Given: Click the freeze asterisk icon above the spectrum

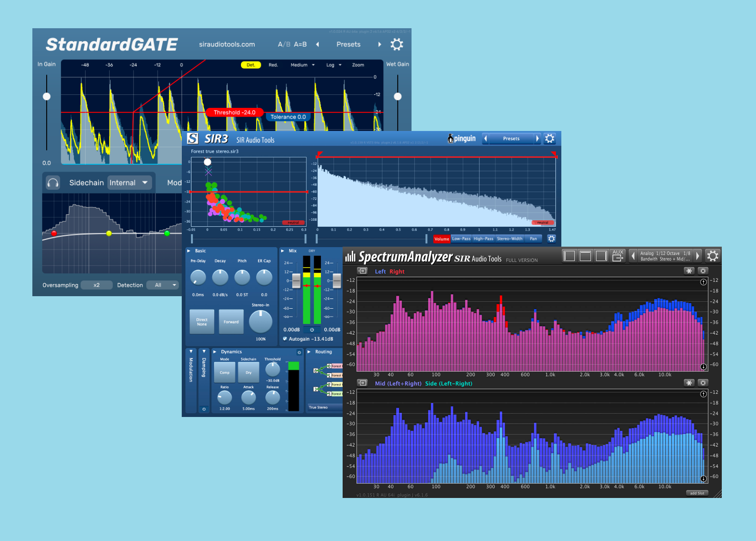Looking at the screenshot, I should (689, 271).
